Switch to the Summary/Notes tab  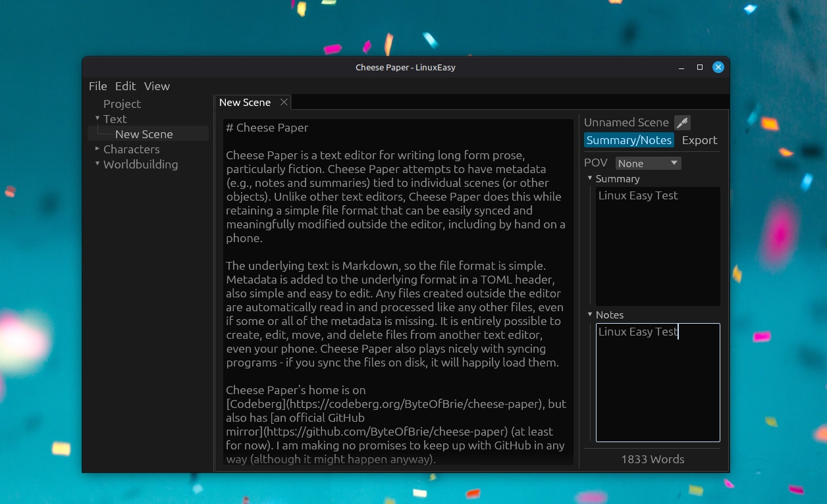point(629,140)
